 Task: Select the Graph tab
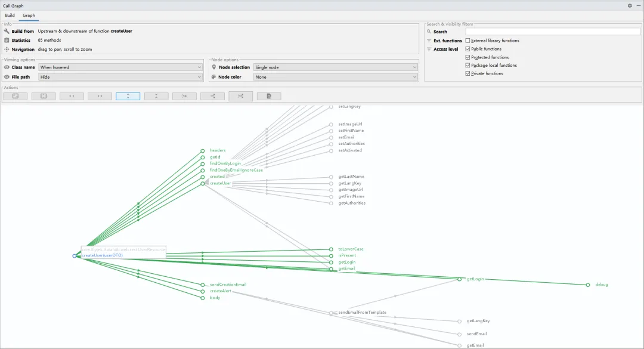pos(29,15)
